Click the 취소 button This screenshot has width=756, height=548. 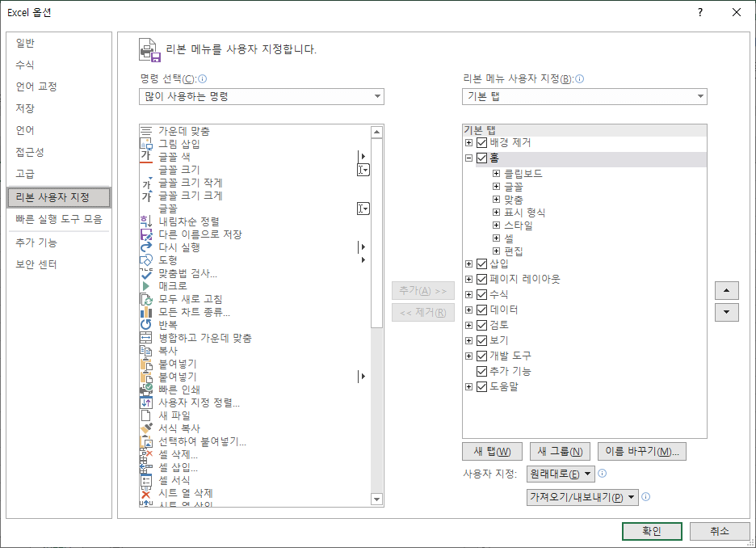720,531
